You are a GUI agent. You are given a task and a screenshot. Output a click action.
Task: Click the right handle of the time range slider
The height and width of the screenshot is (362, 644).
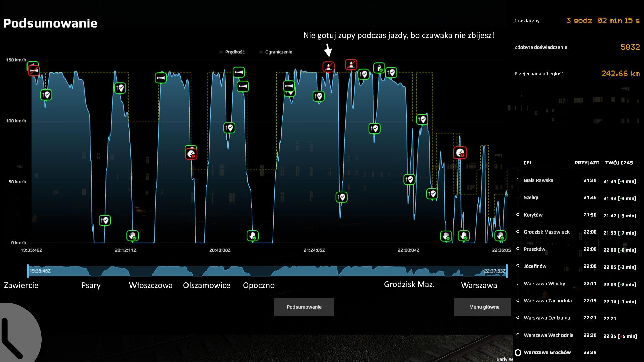(x=507, y=271)
